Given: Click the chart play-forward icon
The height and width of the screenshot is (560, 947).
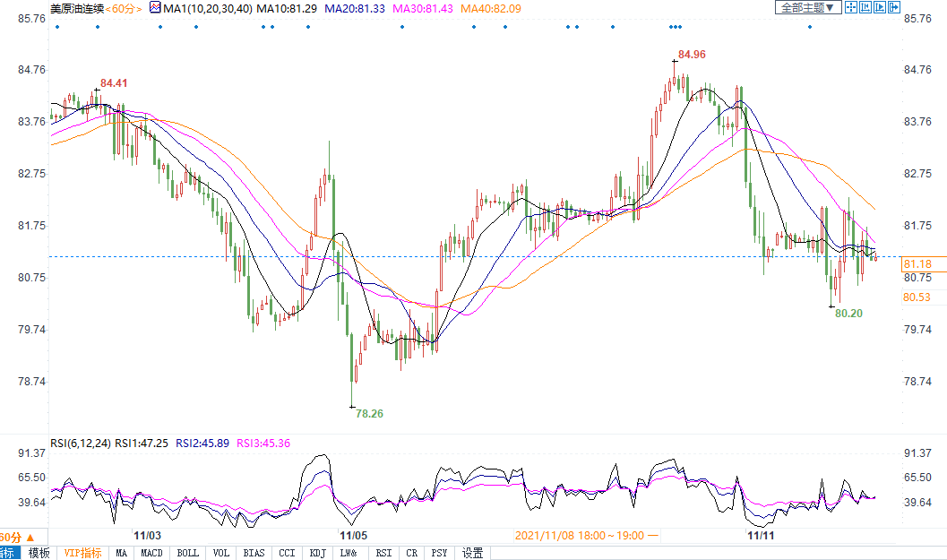Looking at the screenshot, I should (880, 7).
